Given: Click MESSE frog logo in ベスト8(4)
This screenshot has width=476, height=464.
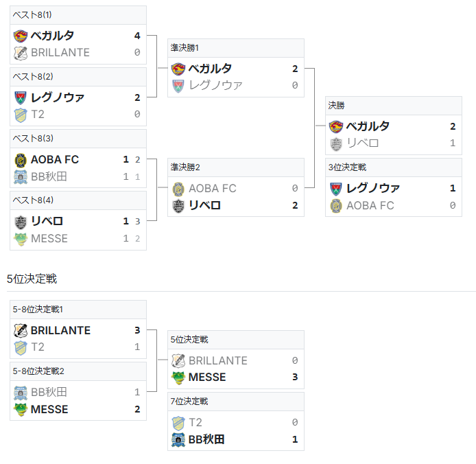Looking at the screenshot, I should (x=21, y=238).
